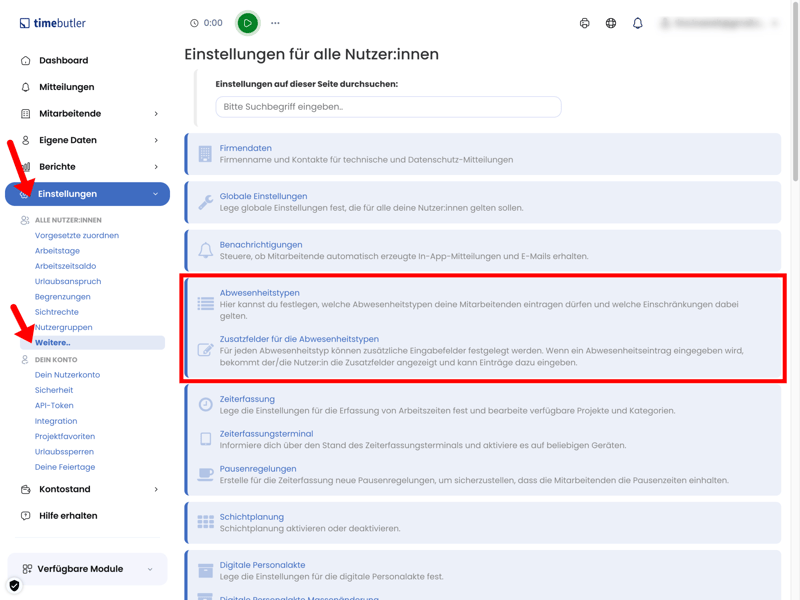The width and height of the screenshot is (800, 600).
Task: Click the shield badge icon at bottom left
Action: pyautogui.click(x=14, y=585)
